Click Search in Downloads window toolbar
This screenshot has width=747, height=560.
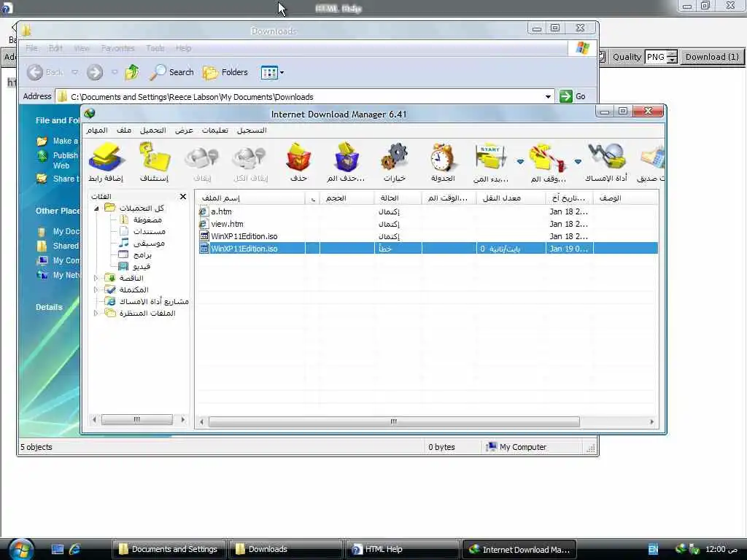click(171, 72)
